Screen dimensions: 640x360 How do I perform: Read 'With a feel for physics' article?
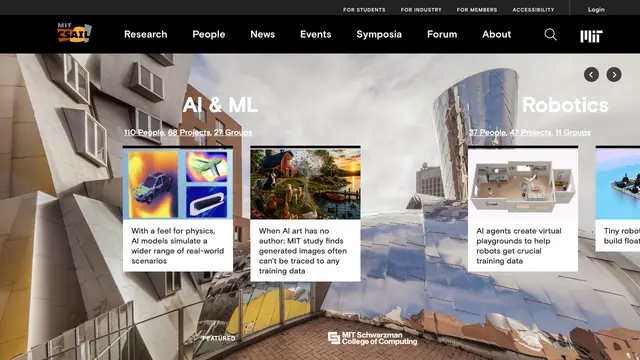click(x=178, y=246)
